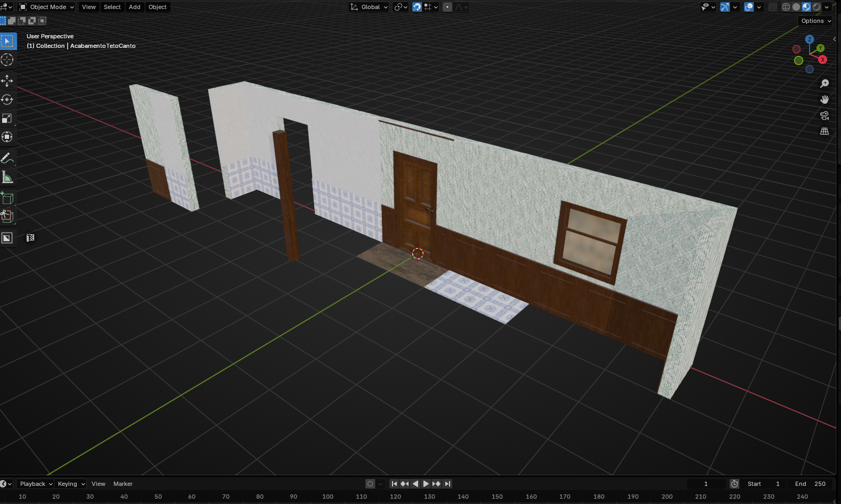Switch to rendered viewport shading
841x504 pixels.
tap(816, 7)
